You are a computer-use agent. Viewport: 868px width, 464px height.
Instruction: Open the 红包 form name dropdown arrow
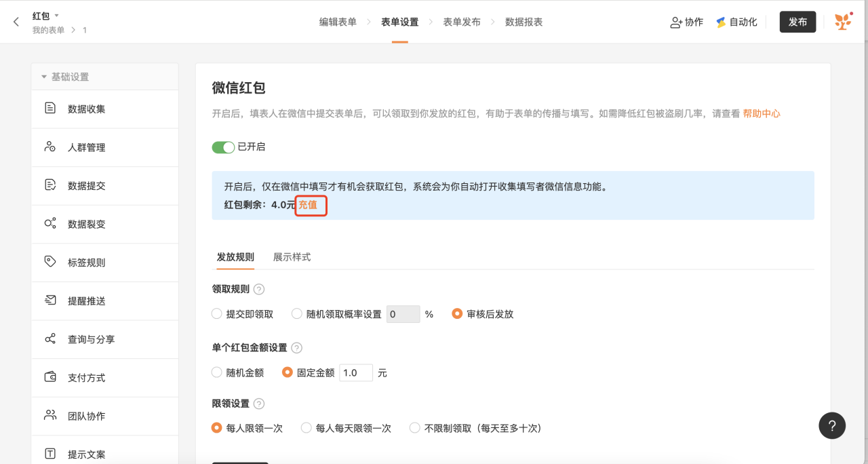click(x=57, y=16)
